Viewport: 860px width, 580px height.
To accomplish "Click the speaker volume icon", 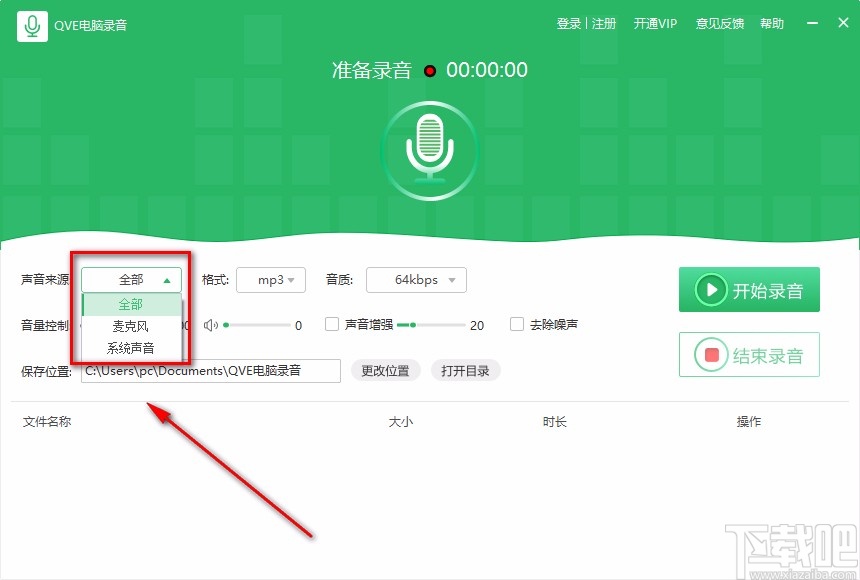I will pos(212,325).
